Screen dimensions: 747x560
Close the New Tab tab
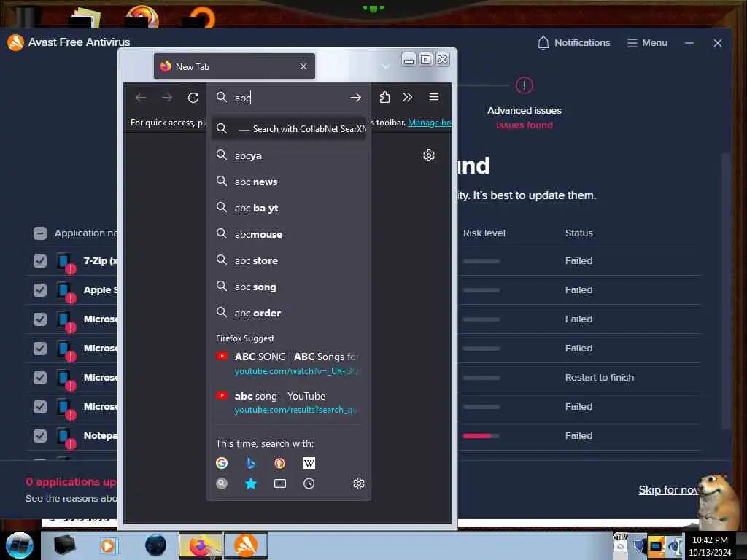[303, 66]
